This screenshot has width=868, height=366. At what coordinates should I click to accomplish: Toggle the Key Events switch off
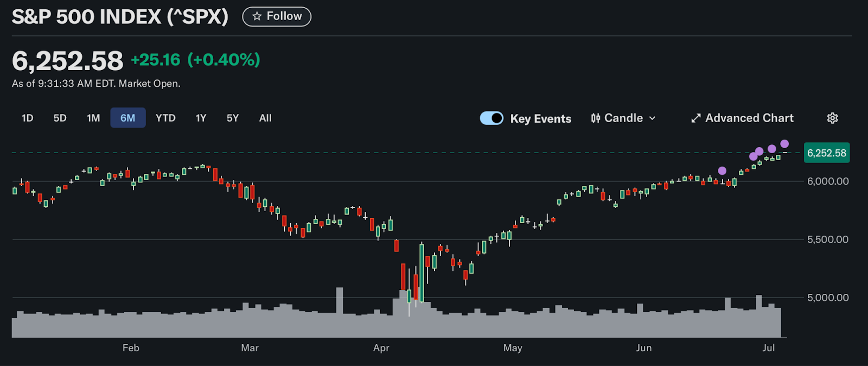(492, 118)
